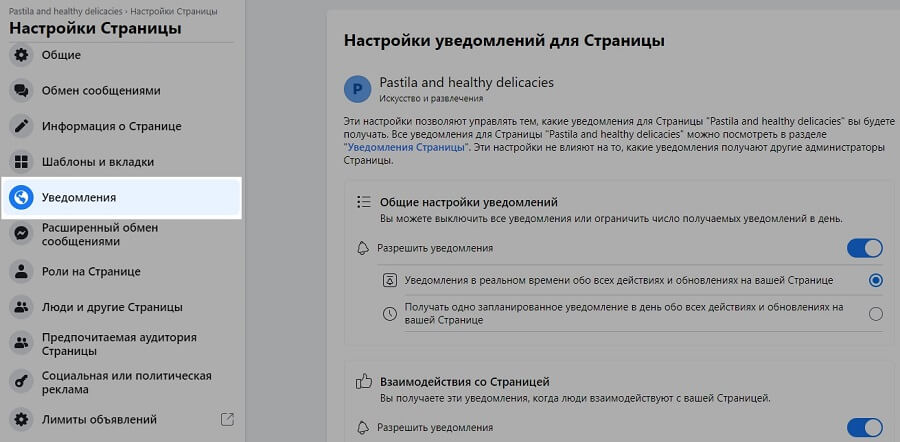Click the list icon beside Общие настройки уведомлений
Screen dimensions: 900x442
point(363,201)
